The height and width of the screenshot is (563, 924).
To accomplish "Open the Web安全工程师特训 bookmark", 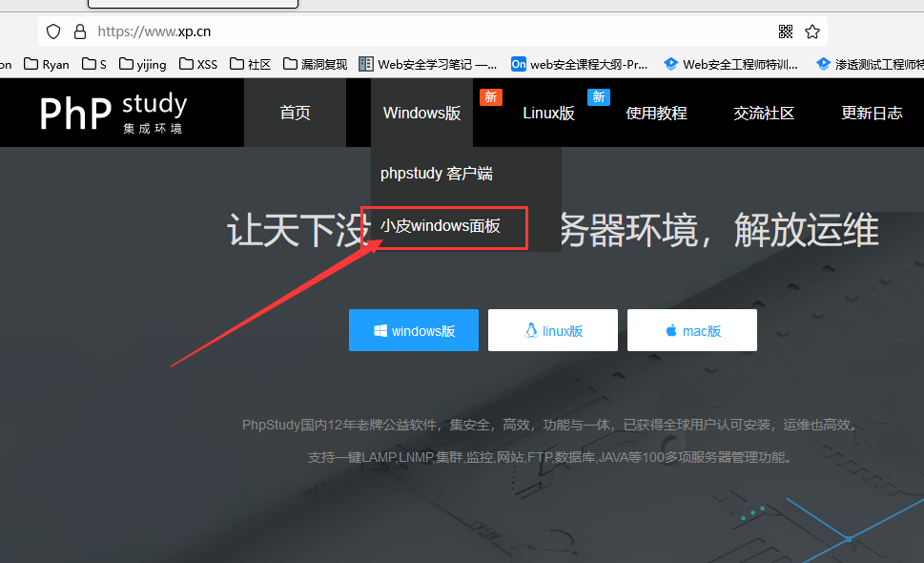I will coord(730,64).
